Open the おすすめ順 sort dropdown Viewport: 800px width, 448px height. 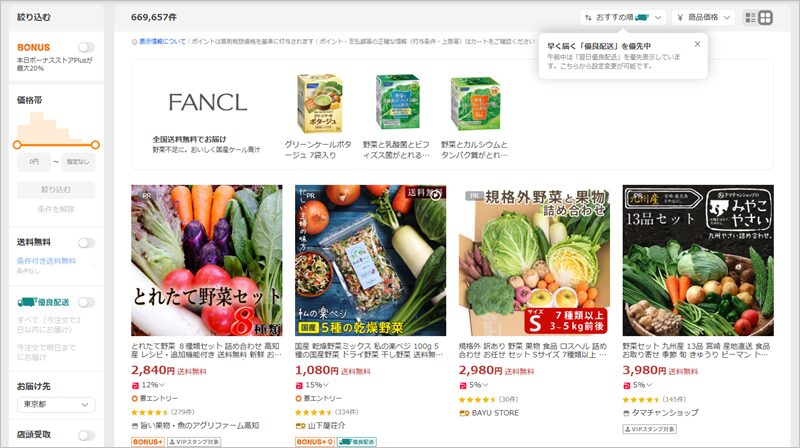tap(623, 18)
